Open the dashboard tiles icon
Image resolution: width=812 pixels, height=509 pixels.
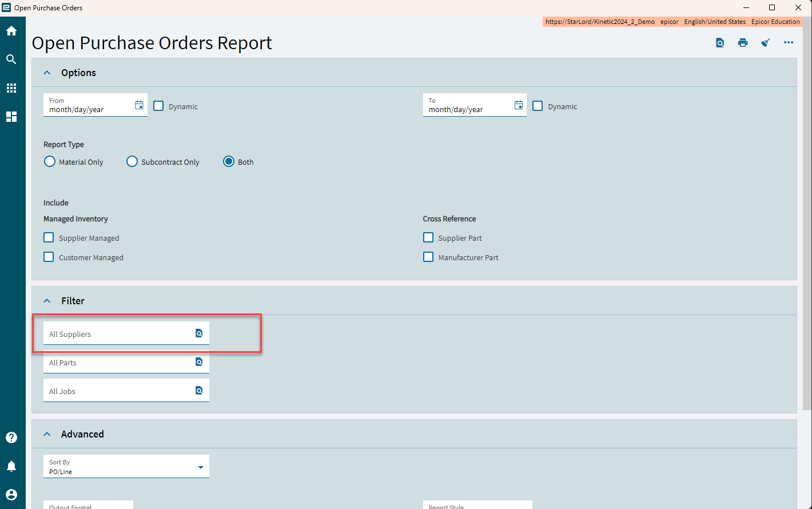[x=11, y=117]
